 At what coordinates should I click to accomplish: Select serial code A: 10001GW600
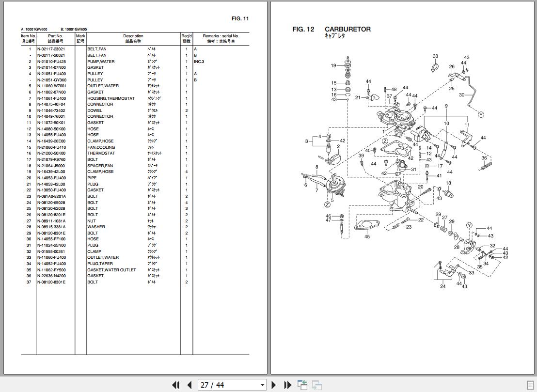[x=34, y=30]
